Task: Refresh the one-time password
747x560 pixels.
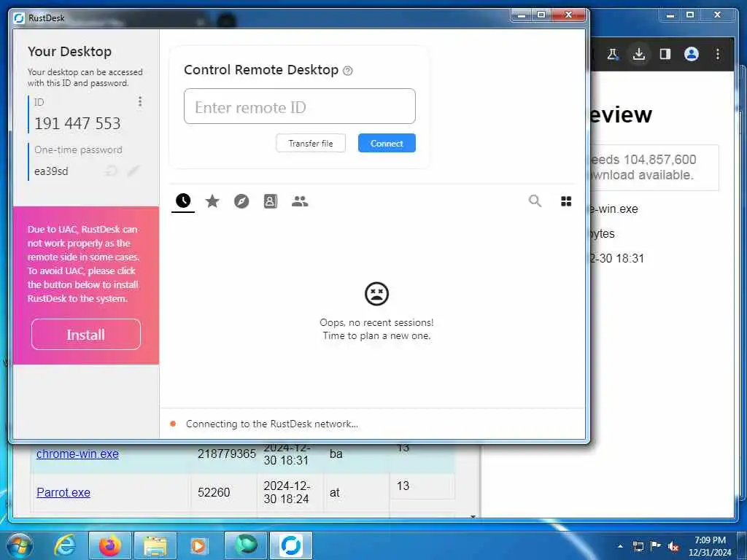Action: 112,171
